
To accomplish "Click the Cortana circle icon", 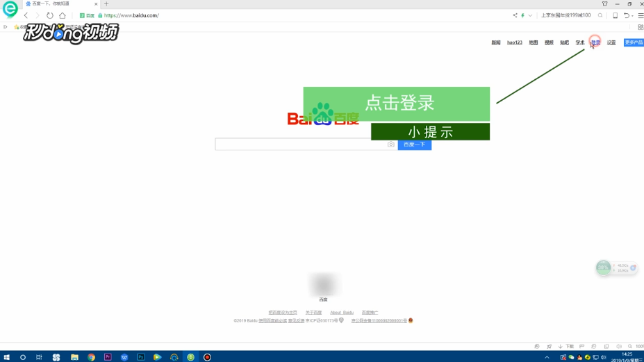I will (x=23, y=357).
